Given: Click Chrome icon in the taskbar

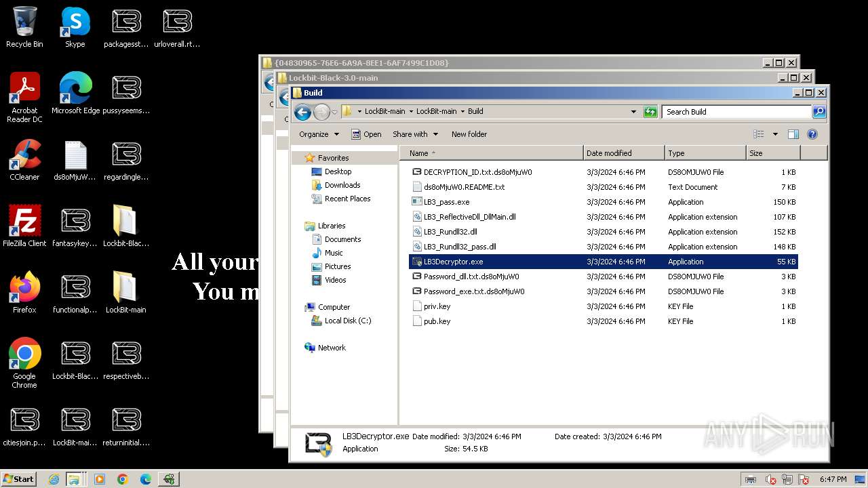Looking at the screenshot, I should pos(122,479).
